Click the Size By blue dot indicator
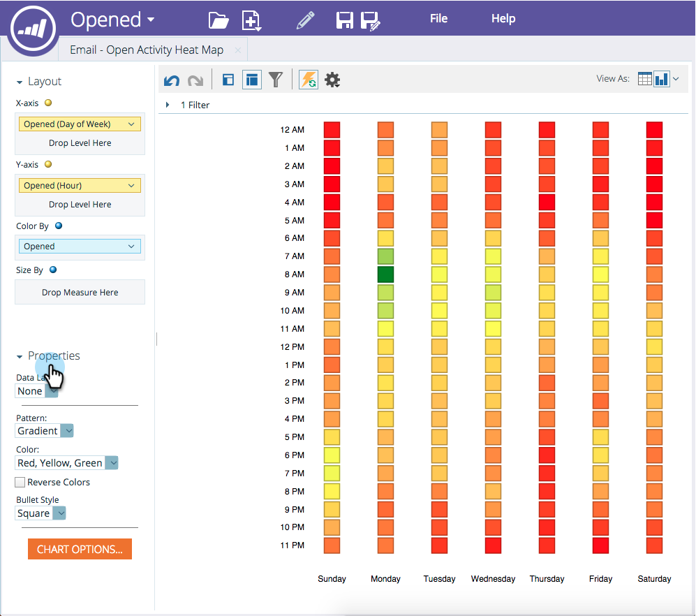This screenshot has height=616, width=696. pos(53,270)
